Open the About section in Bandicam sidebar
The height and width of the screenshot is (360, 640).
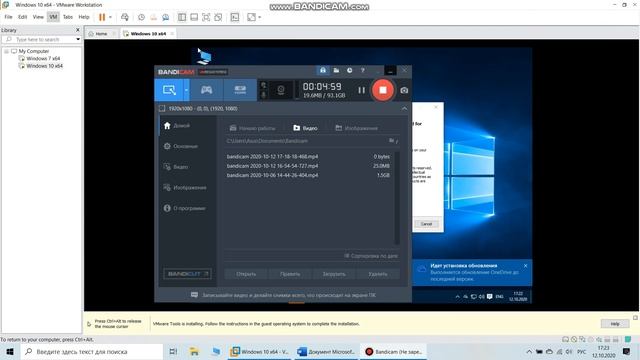click(x=184, y=208)
